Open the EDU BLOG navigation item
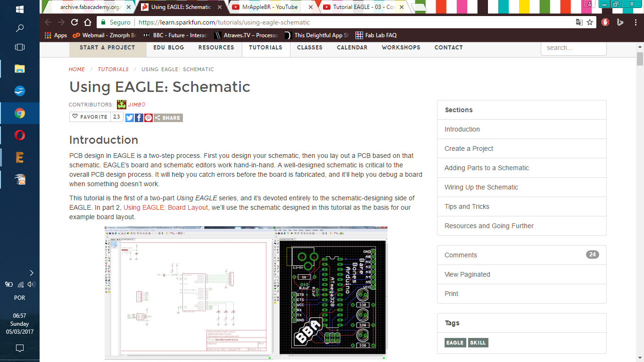The height and width of the screenshot is (362, 644). click(168, 48)
